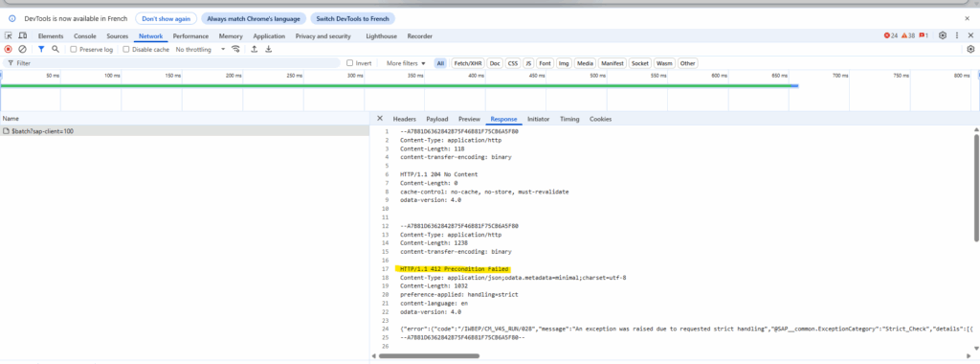Open network search magnifier
The height and width of the screenshot is (364, 980).
tap(55, 49)
